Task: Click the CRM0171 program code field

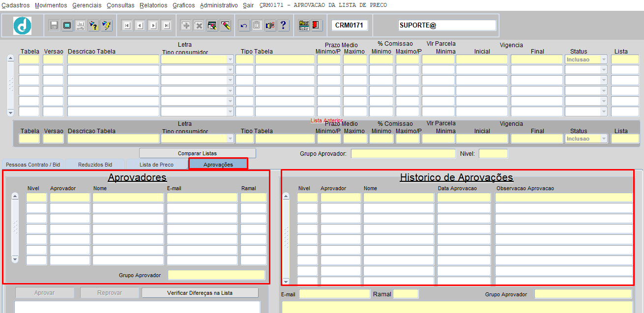Action: (350, 25)
